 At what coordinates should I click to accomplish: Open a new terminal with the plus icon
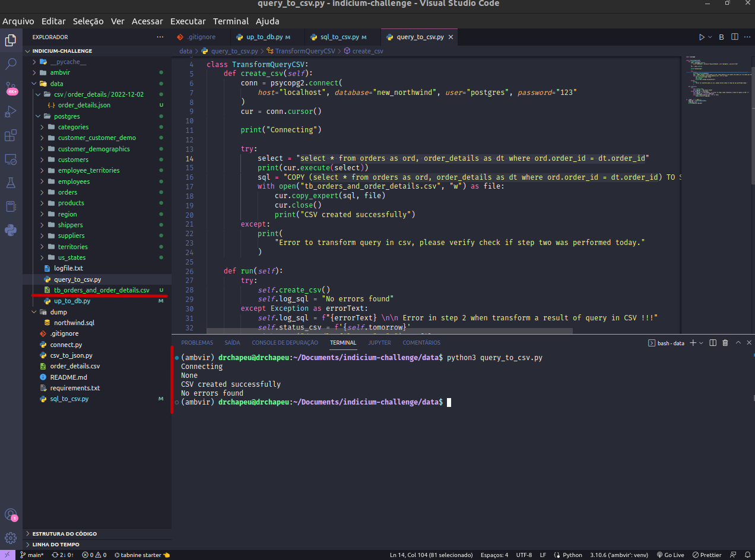click(692, 343)
